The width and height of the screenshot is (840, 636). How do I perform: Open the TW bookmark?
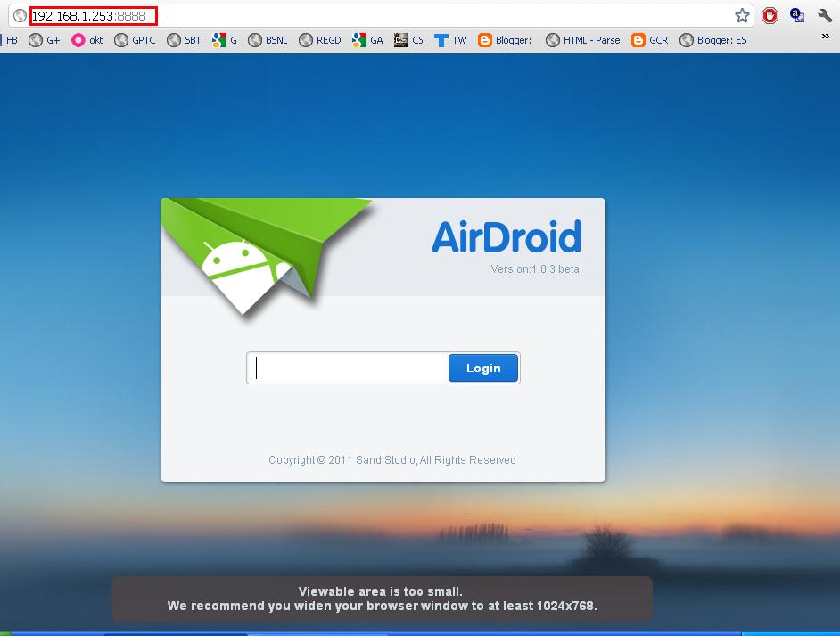450,40
